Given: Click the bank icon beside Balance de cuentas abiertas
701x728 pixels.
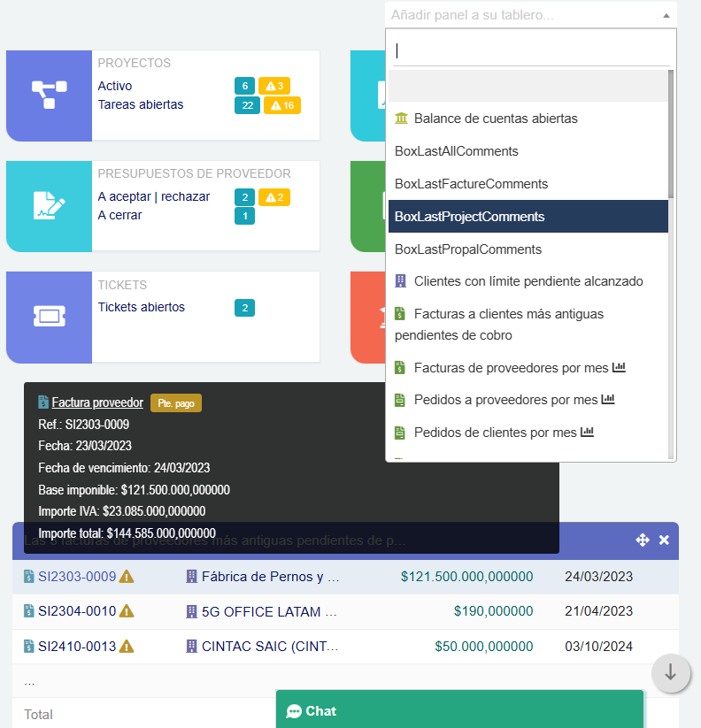Looking at the screenshot, I should pyautogui.click(x=401, y=119).
